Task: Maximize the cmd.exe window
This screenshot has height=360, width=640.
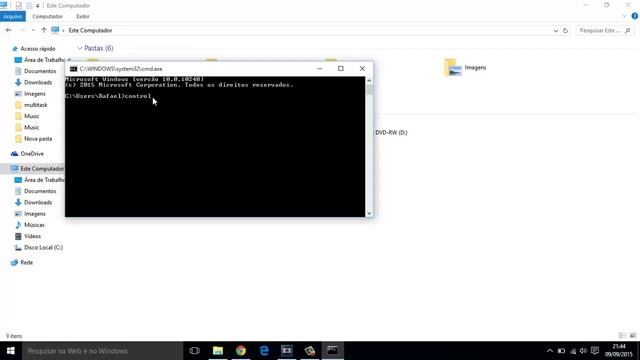Action: [x=341, y=69]
